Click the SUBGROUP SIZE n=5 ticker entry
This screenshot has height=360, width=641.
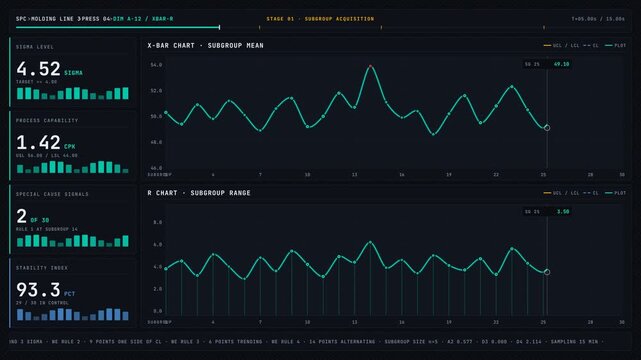411,342
